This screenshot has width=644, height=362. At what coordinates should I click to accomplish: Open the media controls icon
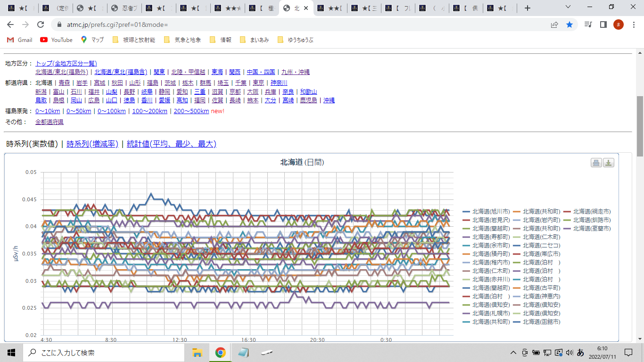588,25
